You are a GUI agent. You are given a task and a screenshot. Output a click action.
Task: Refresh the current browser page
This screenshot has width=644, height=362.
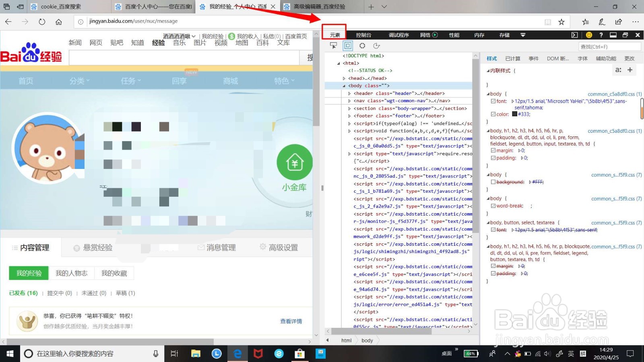click(42, 22)
